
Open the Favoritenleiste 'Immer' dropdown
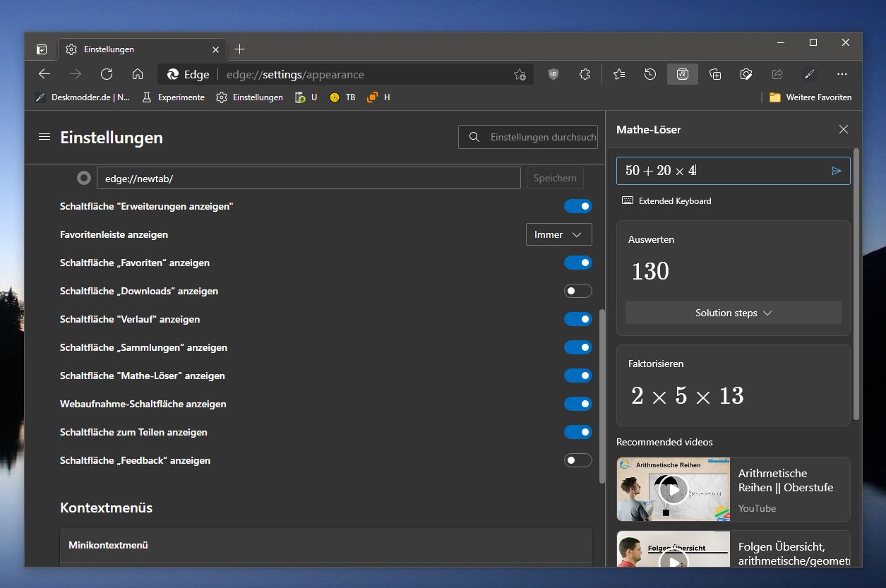[558, 234]
